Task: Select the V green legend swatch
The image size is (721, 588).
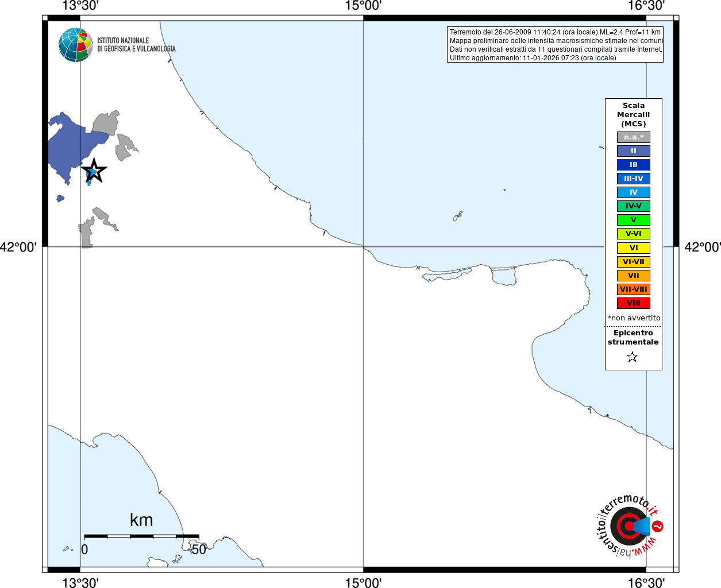Action: click(x=634, y=220)
